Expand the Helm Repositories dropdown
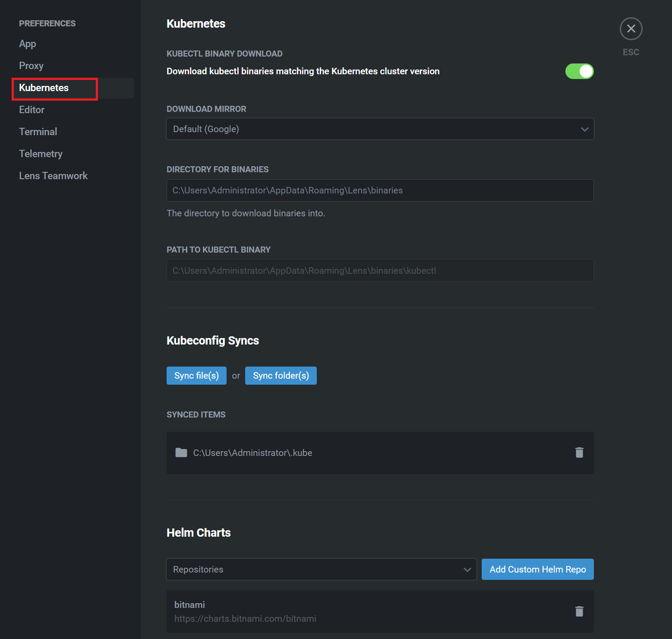 pos(321,569)
